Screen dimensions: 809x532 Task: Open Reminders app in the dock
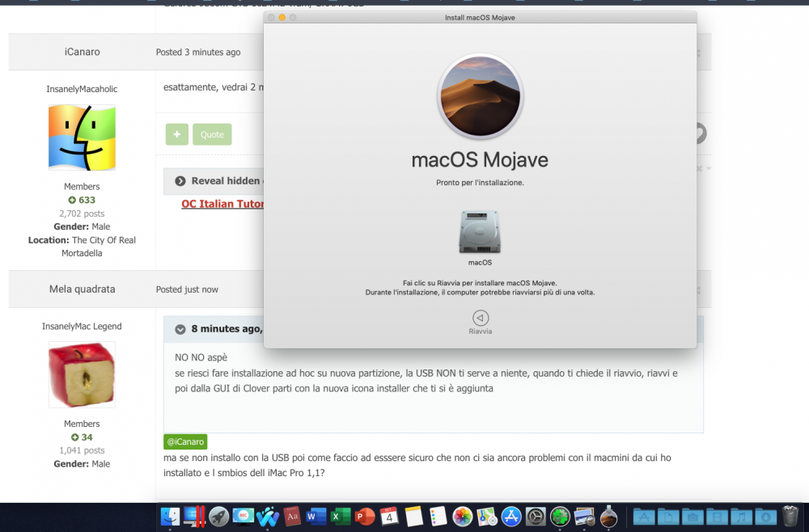(x=438, y=517)
